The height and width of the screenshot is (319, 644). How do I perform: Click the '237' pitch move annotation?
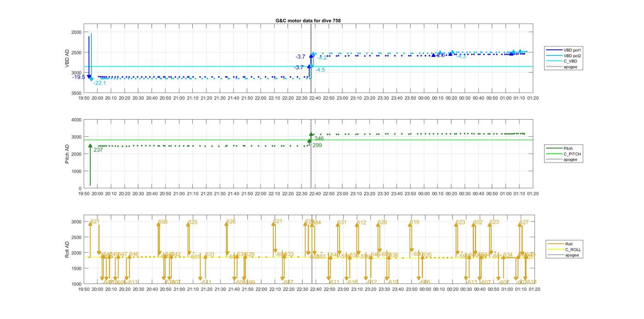pyautogui.click(x=98, y=150)
